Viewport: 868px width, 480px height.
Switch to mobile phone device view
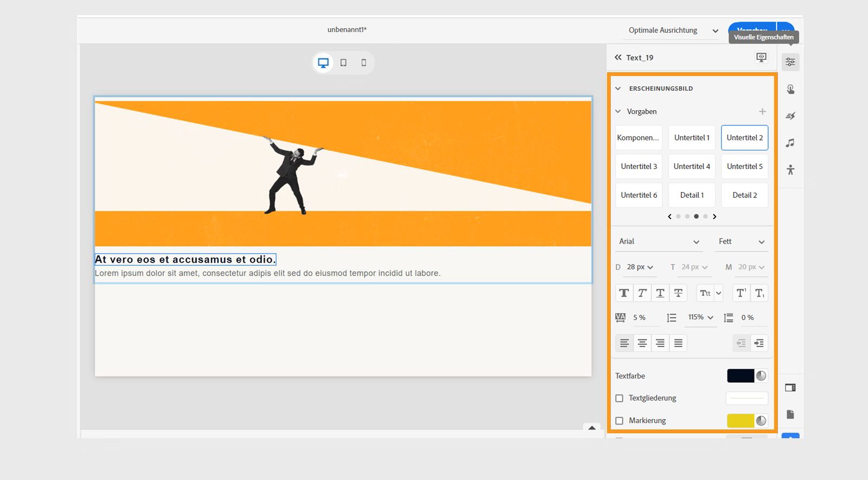(x=363, y=62)
